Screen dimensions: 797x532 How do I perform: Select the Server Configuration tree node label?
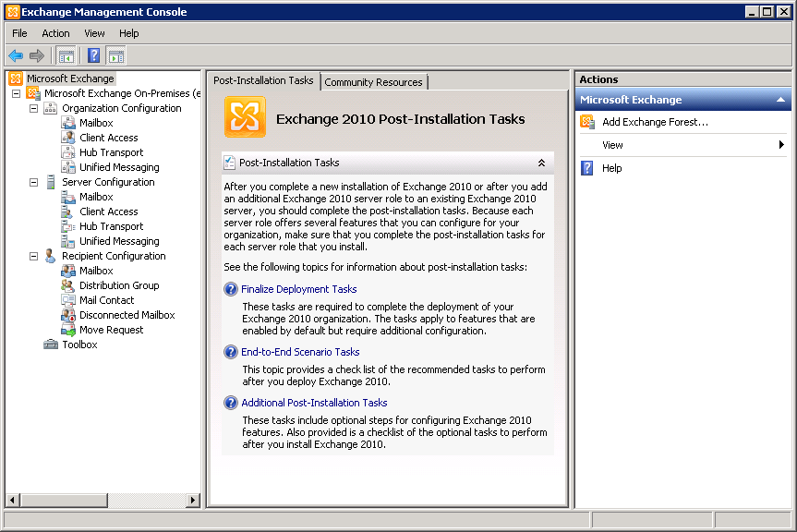coord(108,182)
